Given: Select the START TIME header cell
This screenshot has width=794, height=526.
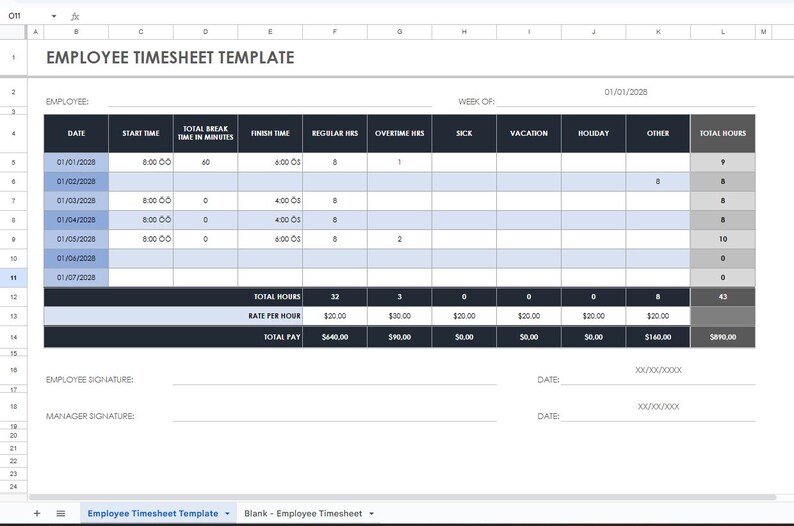Looking at the screenshot, I should tap(141, 134).
